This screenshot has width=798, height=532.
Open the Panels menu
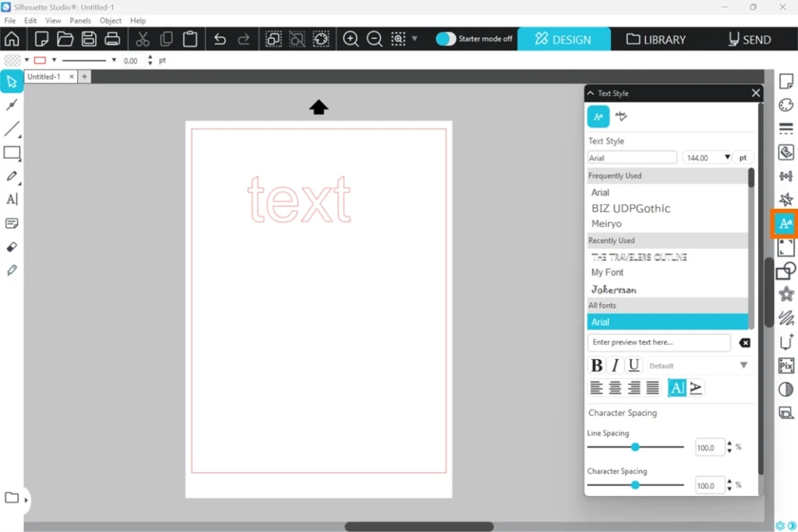tap(79, 20)
